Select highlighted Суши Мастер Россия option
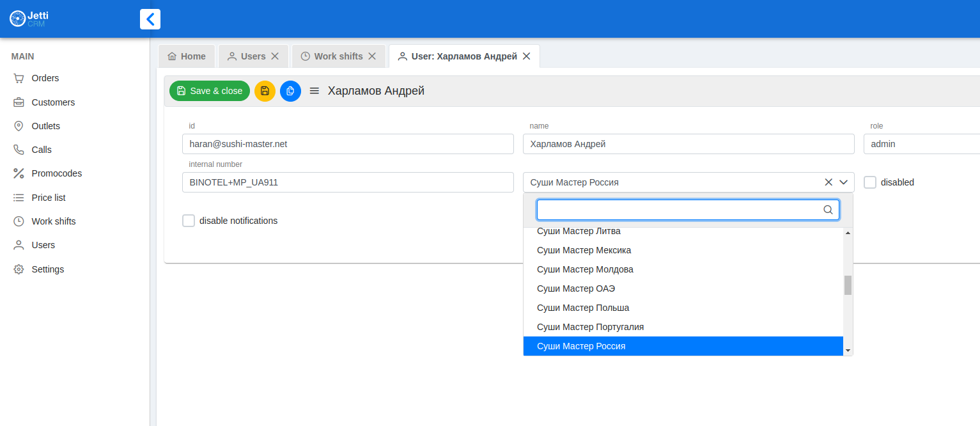 tap(683, 346)
